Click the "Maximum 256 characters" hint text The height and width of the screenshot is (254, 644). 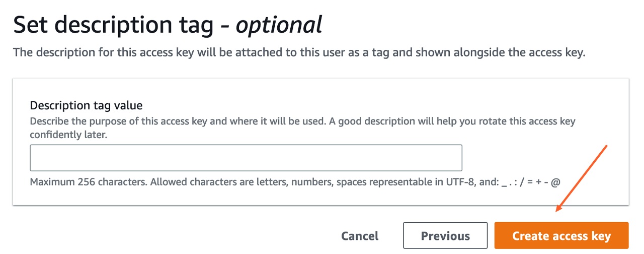click(88, 182)
